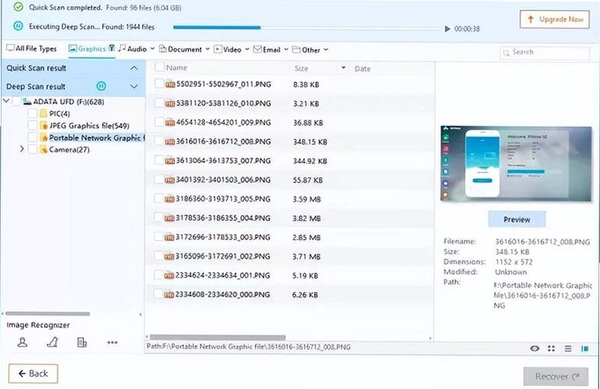Screen dimensions: 600x389
Task: Switch to preview eye view mode
Action: click(x=535, y=348)
